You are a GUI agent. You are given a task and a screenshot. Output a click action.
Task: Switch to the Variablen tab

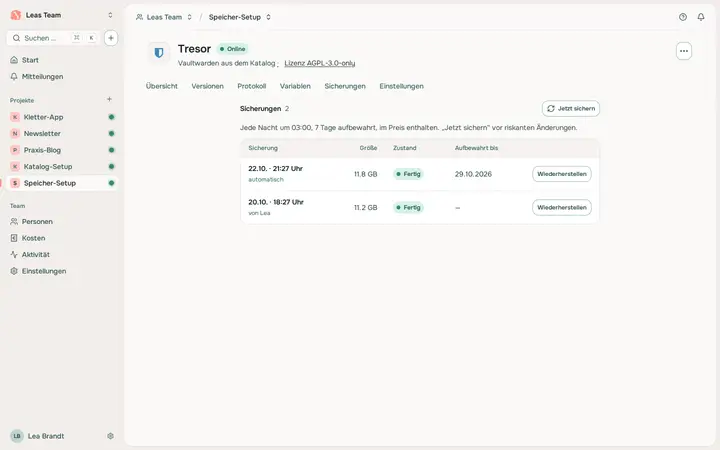click(x=295, y=86)
